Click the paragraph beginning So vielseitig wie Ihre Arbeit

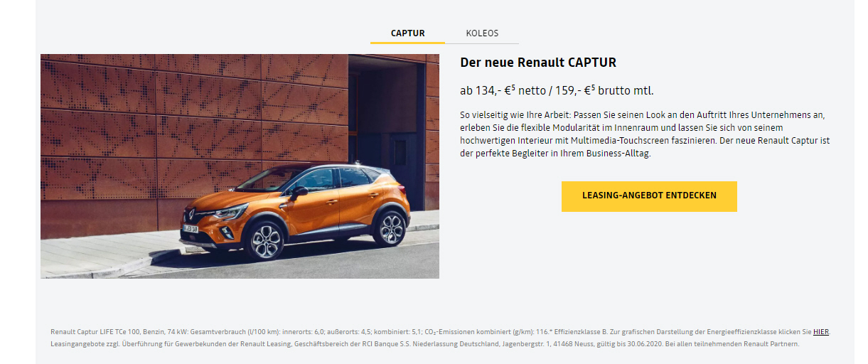click(645, 134)
